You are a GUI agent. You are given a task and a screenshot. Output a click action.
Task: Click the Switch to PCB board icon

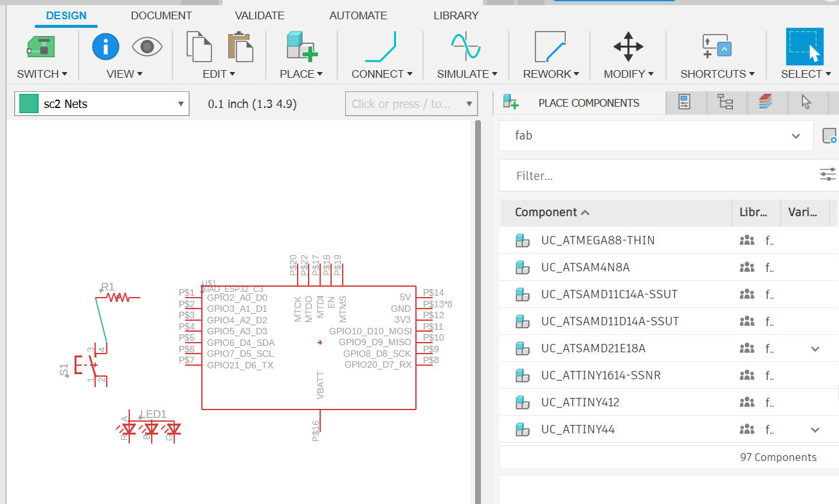(41, 47)
